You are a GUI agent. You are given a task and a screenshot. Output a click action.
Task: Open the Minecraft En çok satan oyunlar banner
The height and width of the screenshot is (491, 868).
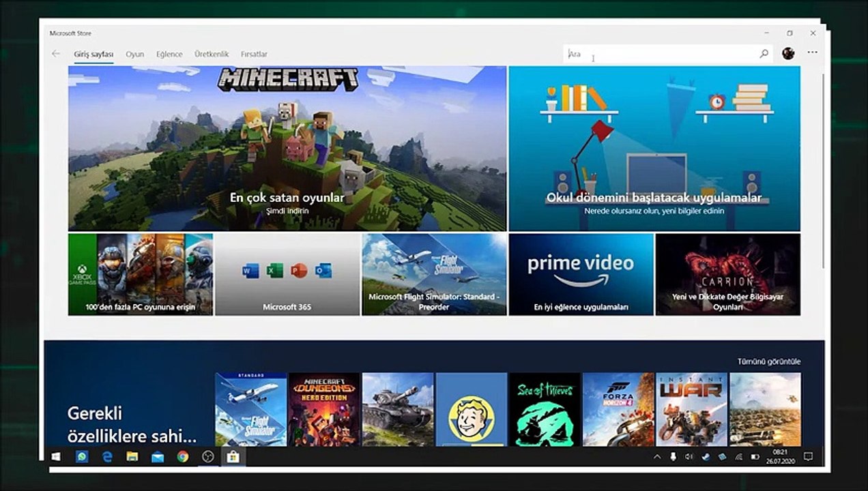point(287,149)
